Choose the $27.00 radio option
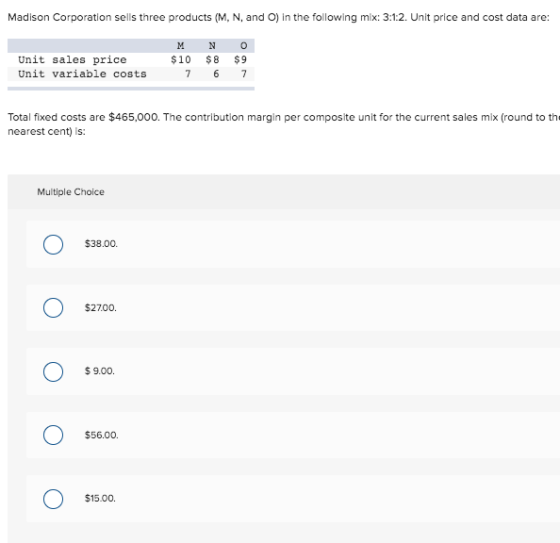The height and width of the screenshot is (543, 560). (53, 308)
